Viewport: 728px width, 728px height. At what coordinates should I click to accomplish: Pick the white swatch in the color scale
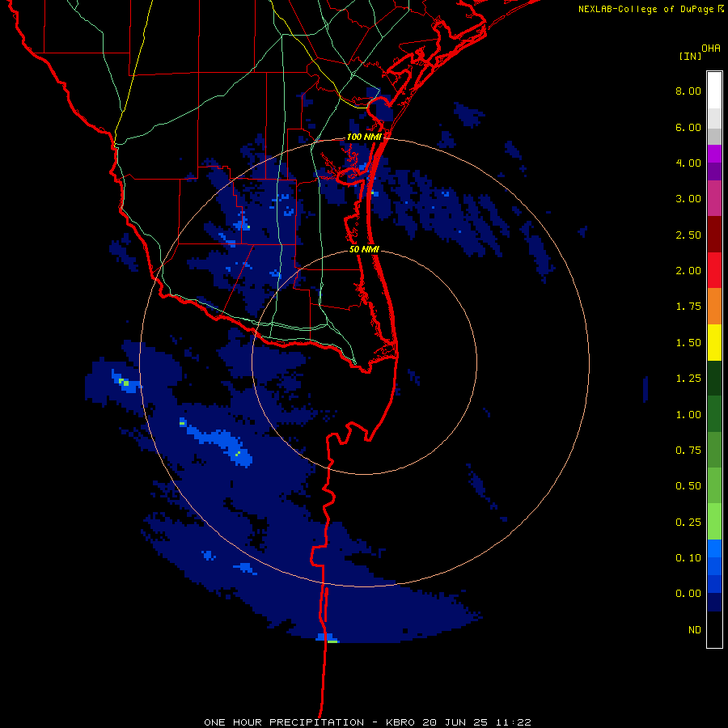coord(714,91)
